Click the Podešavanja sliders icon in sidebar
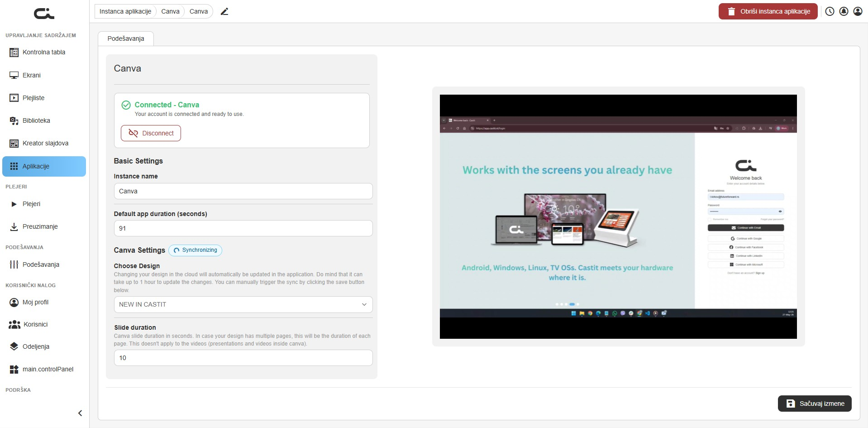Screen dimensions: 868x428 [x=14, y=264]
